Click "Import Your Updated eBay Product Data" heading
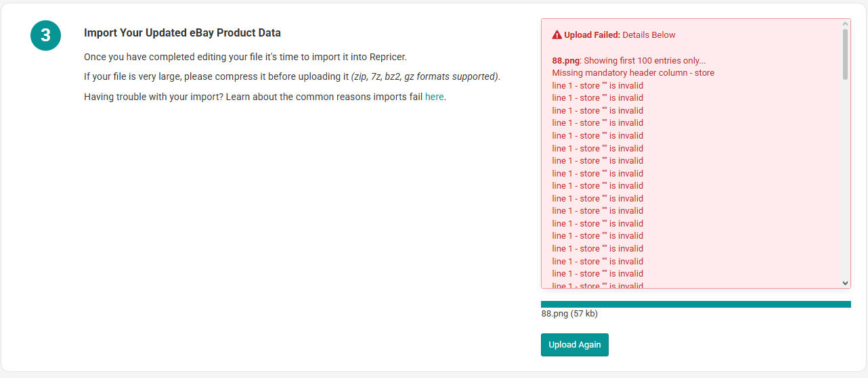The height and width of the screenshot is (378, 868). [182, 32]
